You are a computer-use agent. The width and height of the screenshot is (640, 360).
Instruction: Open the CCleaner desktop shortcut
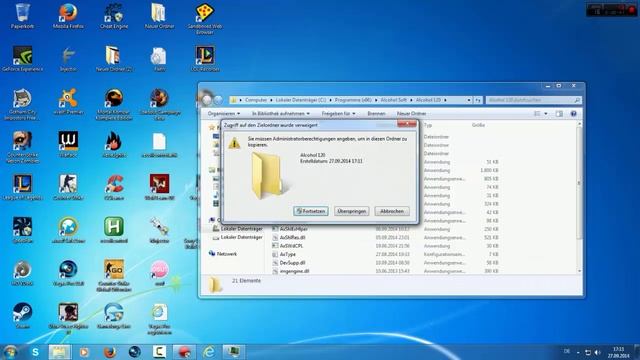114,188
